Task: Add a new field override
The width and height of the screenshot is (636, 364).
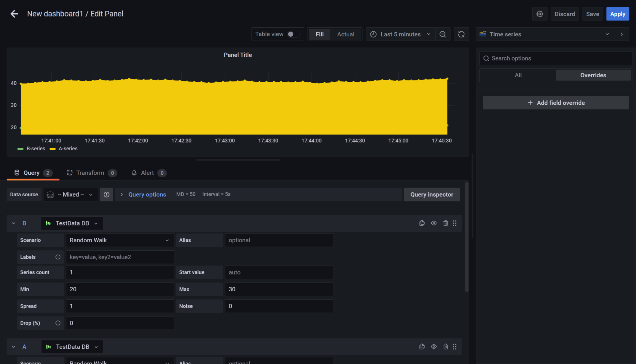Action: (556, 102)
